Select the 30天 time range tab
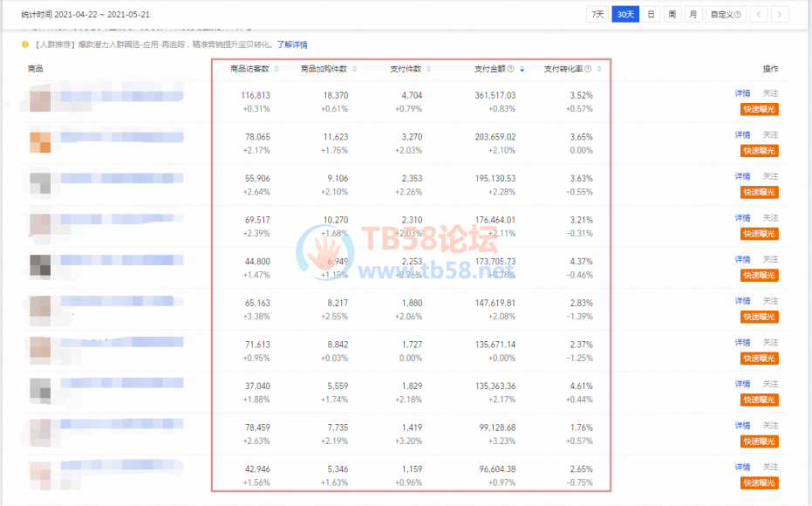Viewport: 812px width, 506px height. [x=624, y=14]
